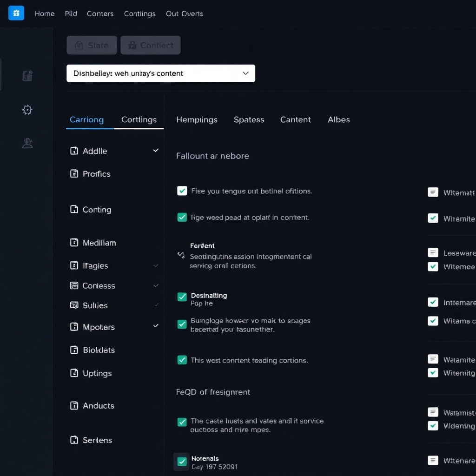Screen dimensions: 476x476
Task: Disable the 'Fige weed pead at oplatt' checkbox
Action: [182, 217]
